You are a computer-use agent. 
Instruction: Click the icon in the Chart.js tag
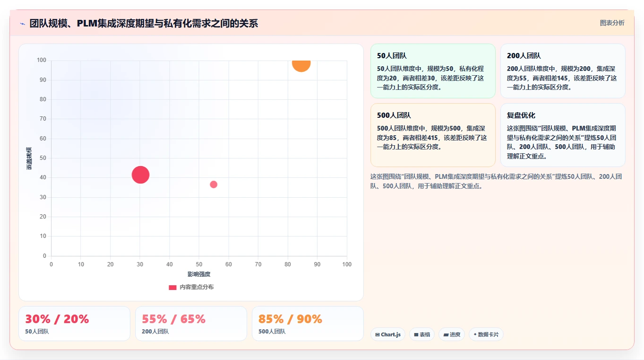(378, 334)
